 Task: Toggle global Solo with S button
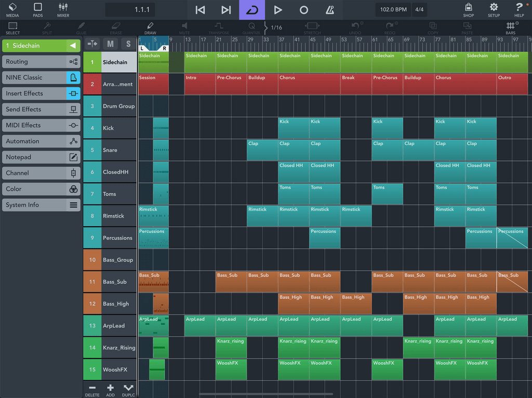128,44
